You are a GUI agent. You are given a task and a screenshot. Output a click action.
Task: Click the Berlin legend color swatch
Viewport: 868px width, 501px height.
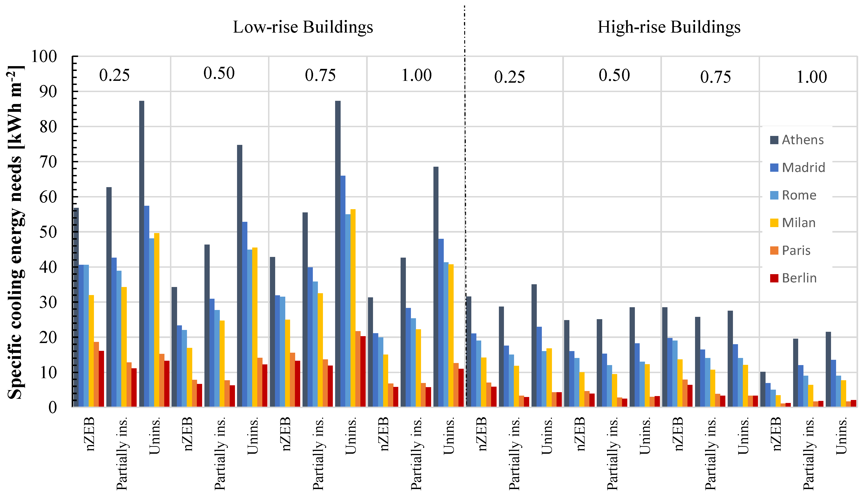(x=774, y=278)
